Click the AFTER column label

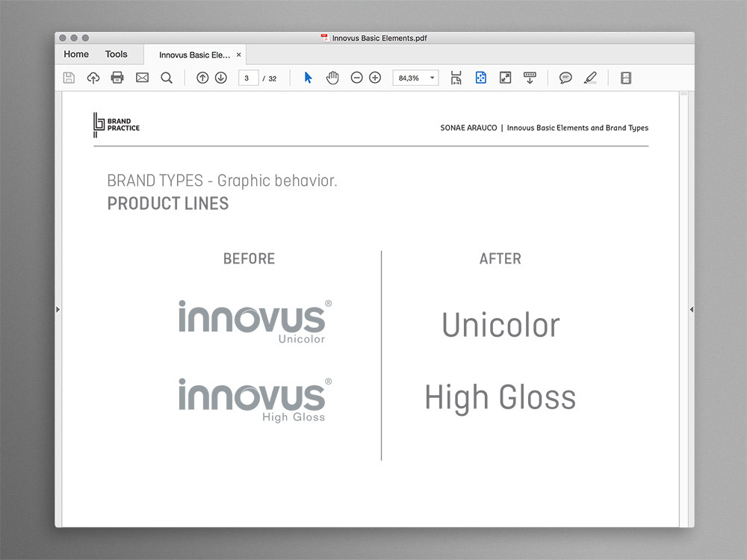tap(500, 258)
